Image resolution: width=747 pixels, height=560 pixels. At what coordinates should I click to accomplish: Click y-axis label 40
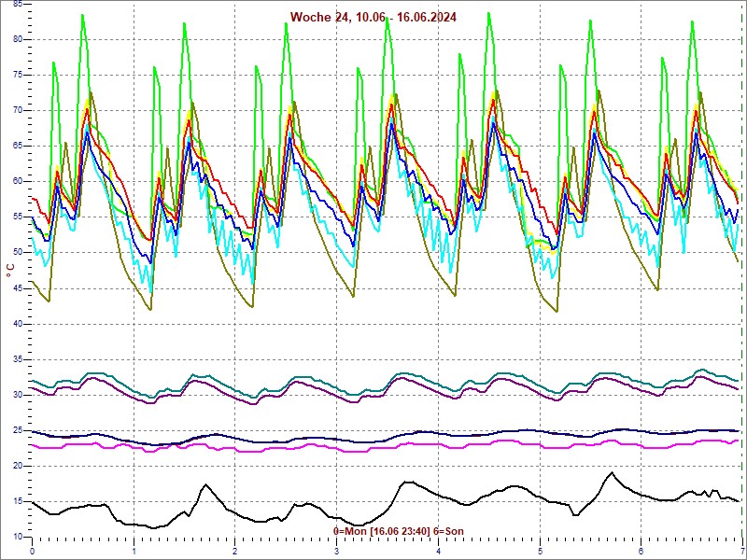[18, 324]
